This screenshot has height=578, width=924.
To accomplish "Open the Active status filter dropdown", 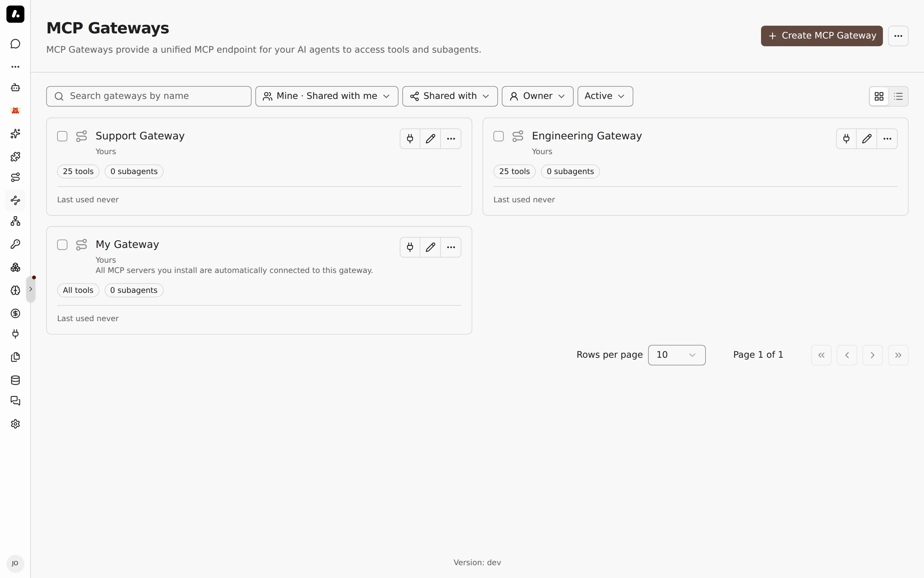I will [x=605, y=96].
